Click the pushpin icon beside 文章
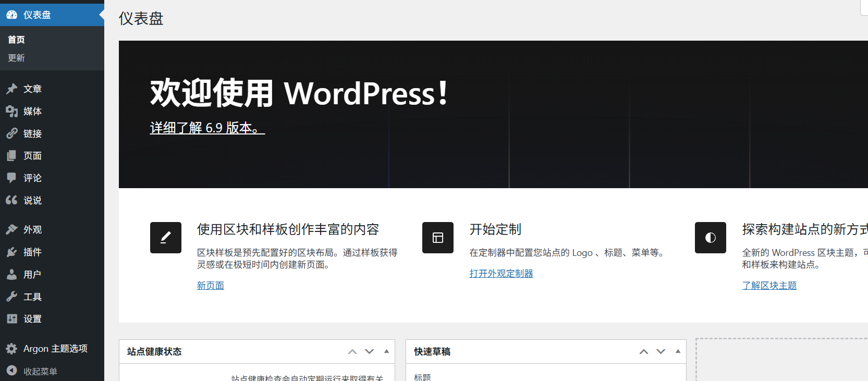Screen dimensions: 868x381 [11, 89]
